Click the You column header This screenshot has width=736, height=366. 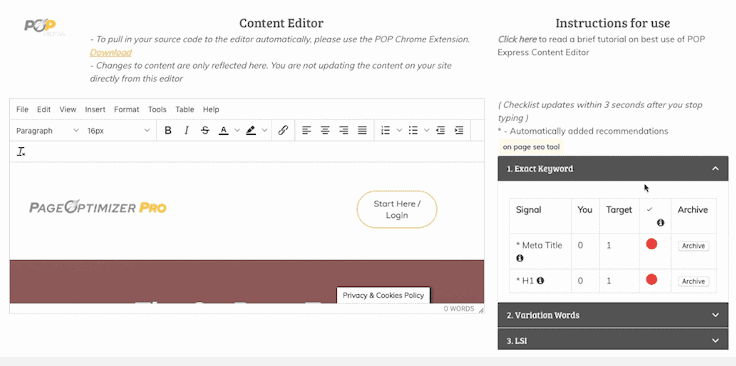coord(584,210)
